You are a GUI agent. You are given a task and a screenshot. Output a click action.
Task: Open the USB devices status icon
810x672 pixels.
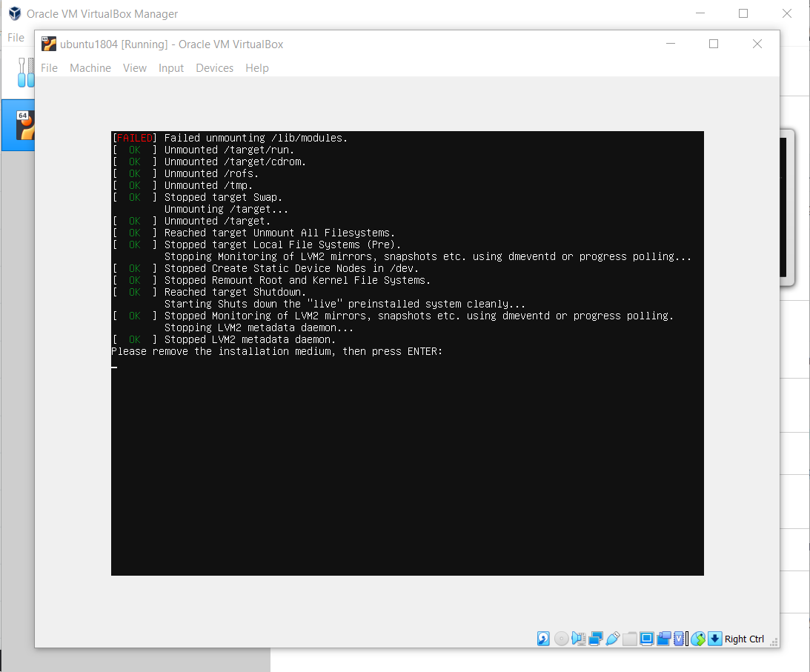[x=613, y=639]
